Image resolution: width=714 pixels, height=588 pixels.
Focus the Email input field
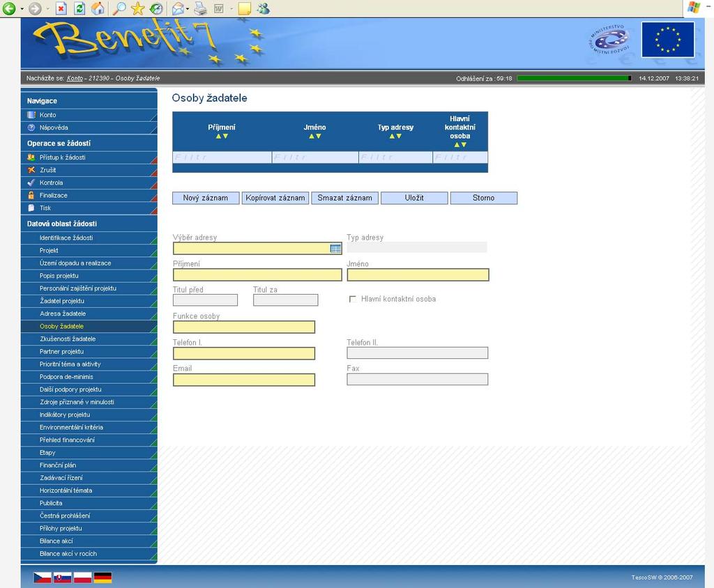pos(244,380)
